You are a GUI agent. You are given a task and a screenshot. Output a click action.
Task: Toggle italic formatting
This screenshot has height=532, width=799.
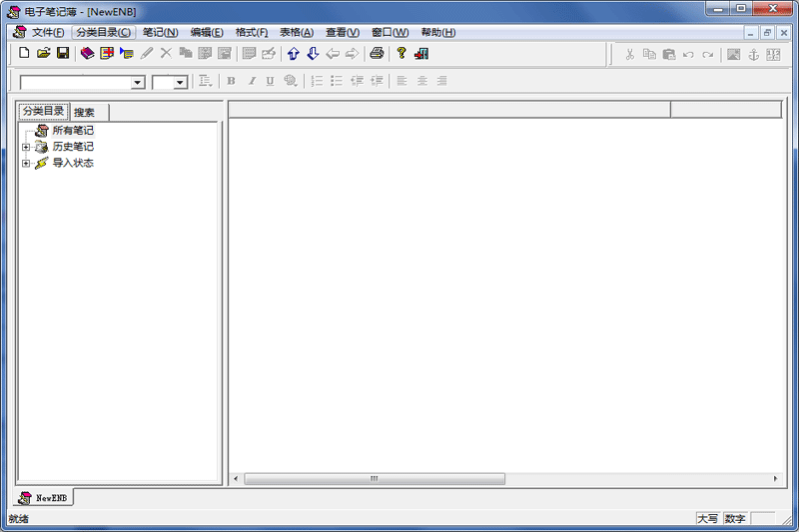252,81
